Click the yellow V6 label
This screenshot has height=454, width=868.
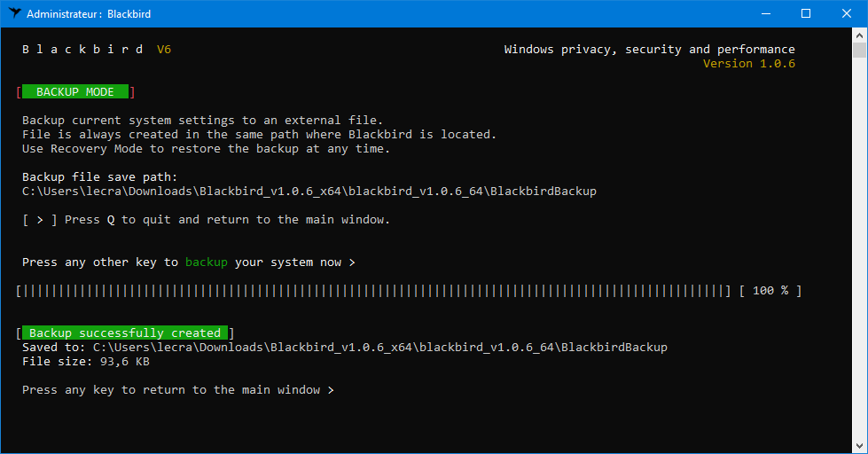pos(164,50)
